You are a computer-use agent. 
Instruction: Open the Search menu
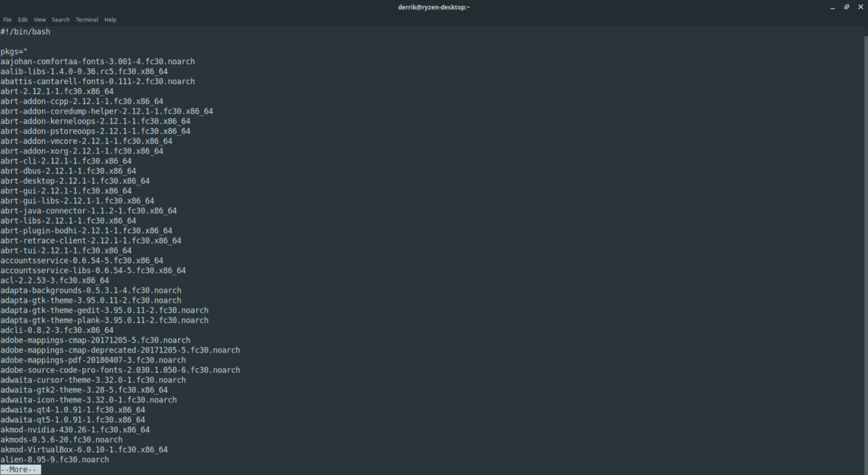tap(61, 20)
